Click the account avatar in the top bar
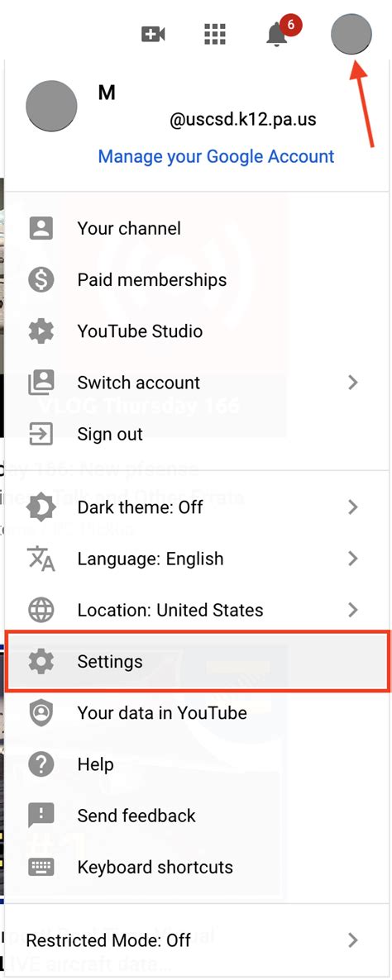392x980 pixels. (351, 34)
